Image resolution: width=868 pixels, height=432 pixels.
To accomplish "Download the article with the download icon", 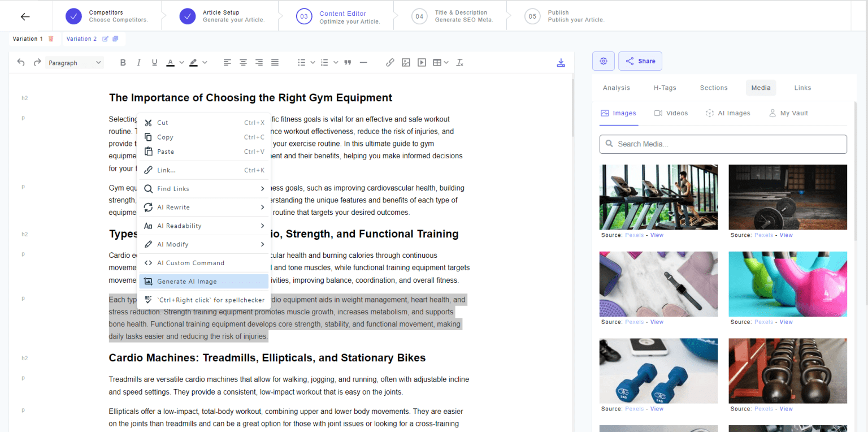I will coord(561,63).
